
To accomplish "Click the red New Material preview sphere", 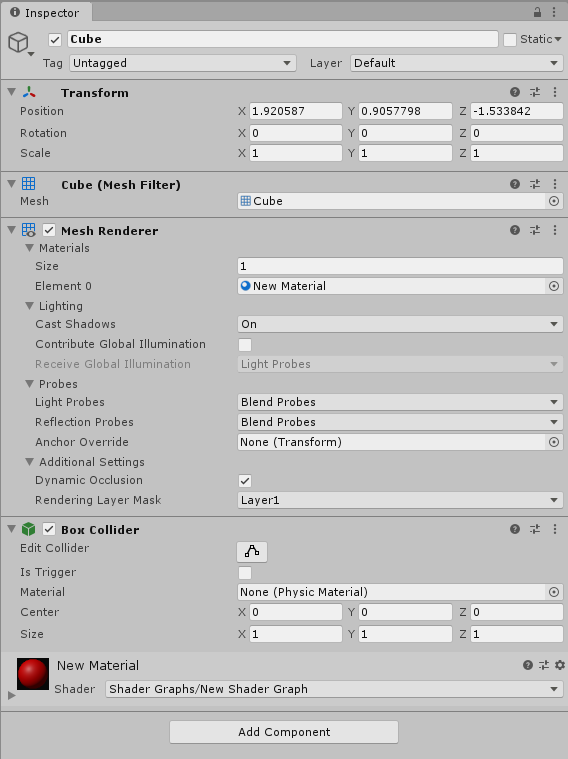I will (33, 673).
